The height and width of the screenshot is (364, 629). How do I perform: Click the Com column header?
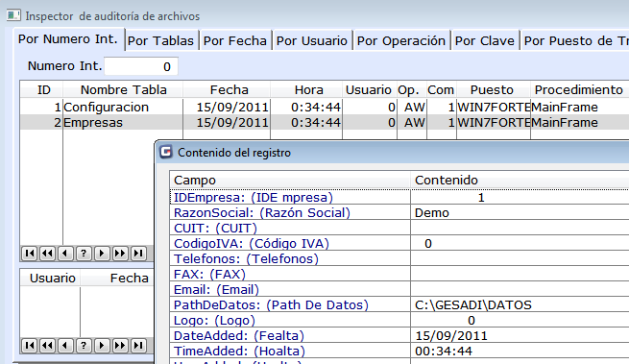(441, 89)
